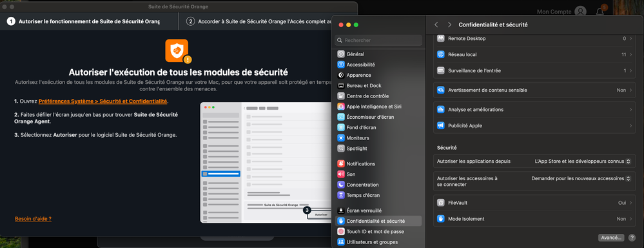Image resolution: width=644 pixels, height=248 pixels.
Task: Click Son speaker icon
Action: [340, 174]
